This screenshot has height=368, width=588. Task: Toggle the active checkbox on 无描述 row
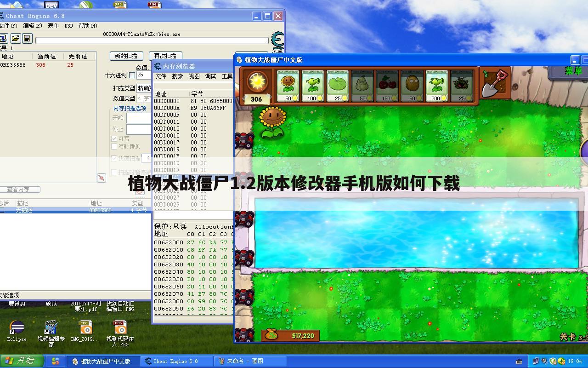point(2,210)
